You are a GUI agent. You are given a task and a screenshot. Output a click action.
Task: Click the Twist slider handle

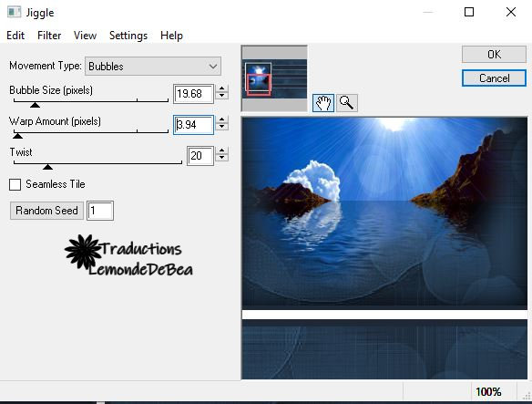point(48,167)
